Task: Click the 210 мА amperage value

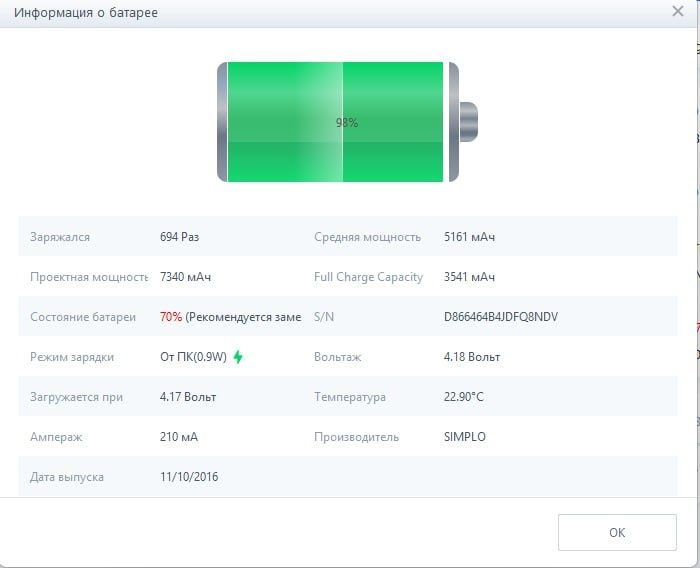Action: point(180,437)
